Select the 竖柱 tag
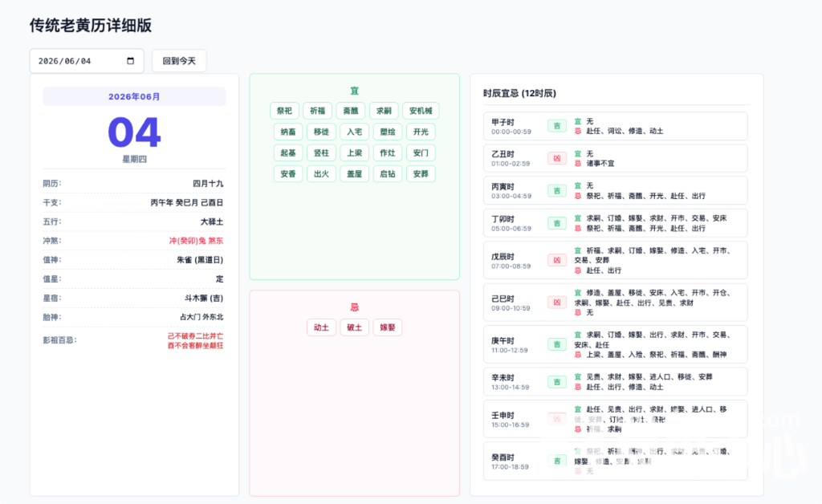The height and width of the screenshot is (504, 822). point(321,152)
